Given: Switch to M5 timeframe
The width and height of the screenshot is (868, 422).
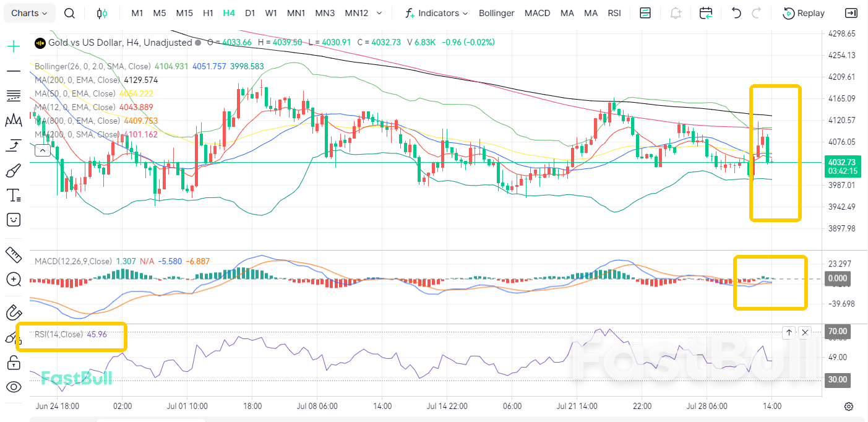Looking at the screenshot, I should [160, 13].
